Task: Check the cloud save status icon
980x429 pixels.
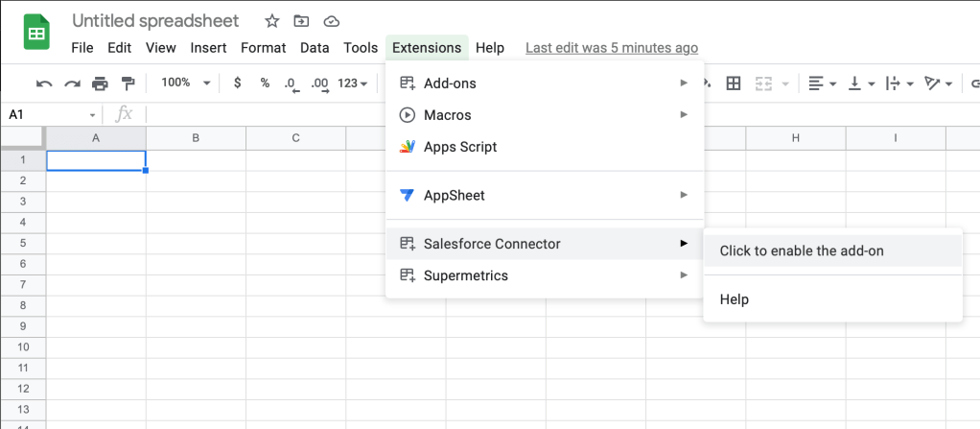Action: 331,21
